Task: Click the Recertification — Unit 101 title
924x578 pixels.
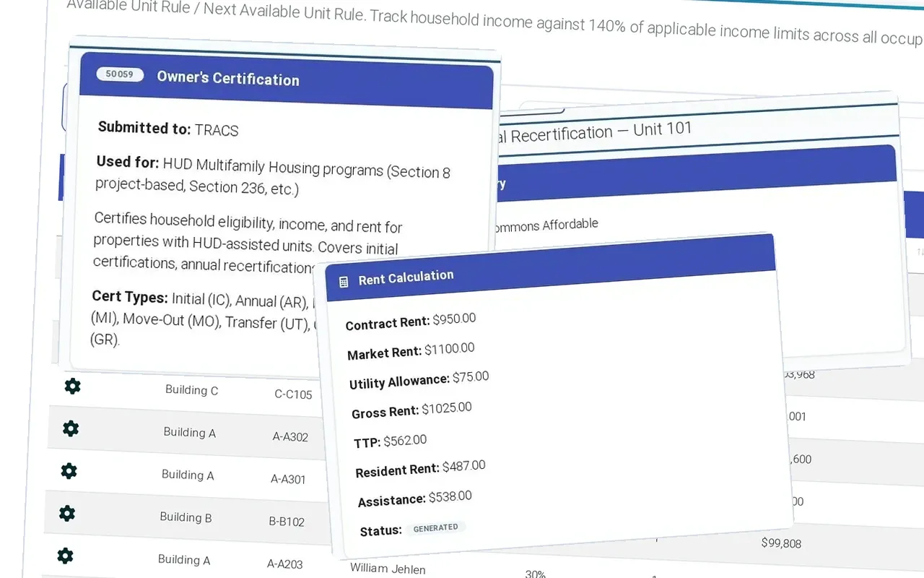Action: [x=595, y=132]
